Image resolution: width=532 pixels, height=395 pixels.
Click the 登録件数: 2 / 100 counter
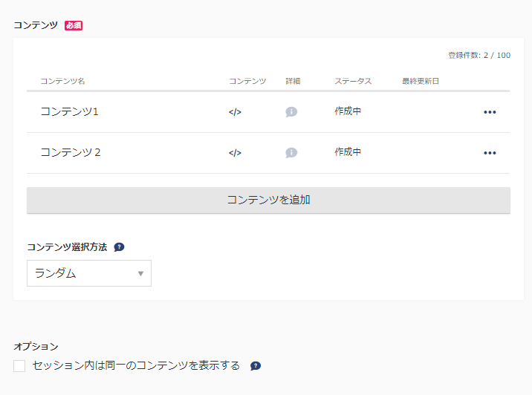pos(479,55)
